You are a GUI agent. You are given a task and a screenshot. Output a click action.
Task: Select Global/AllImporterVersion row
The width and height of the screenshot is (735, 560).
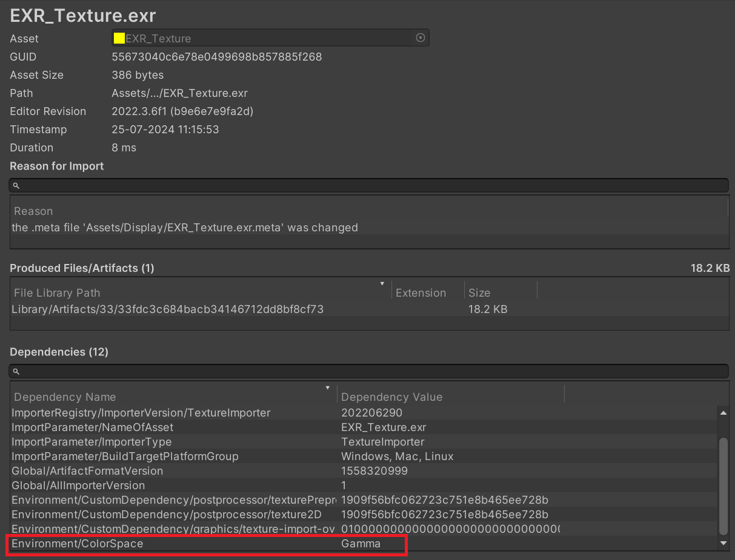364,486
